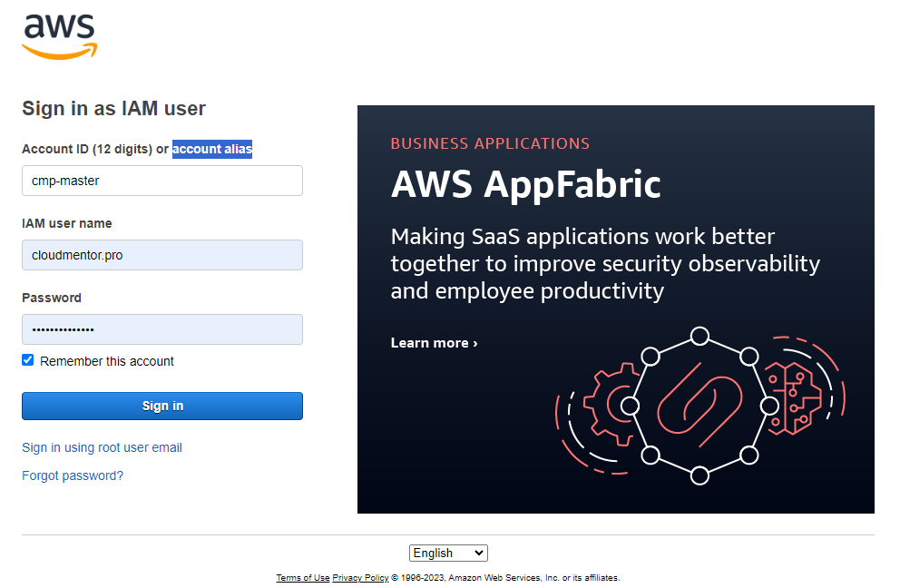Screen dimensions: 900x588
Task: Select the Password input field
Action: [161, 329]
